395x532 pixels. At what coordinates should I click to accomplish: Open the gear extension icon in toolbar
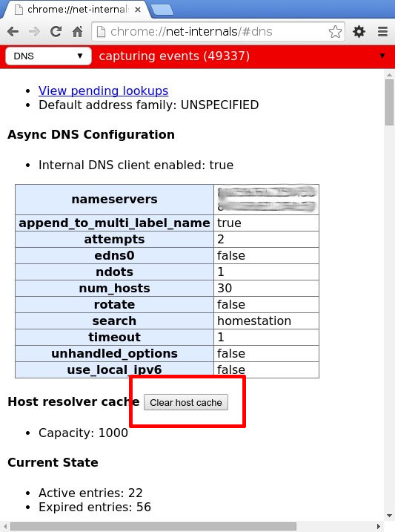[x=359, y=32]
